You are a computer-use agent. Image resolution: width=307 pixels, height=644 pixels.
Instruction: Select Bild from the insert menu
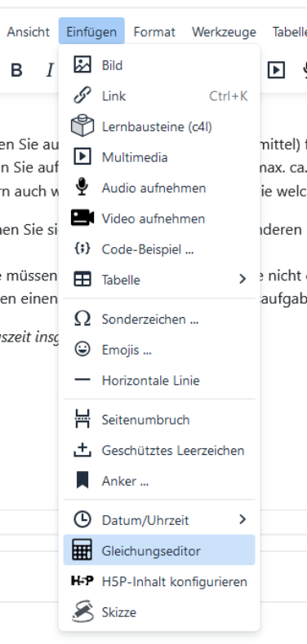pos(159,65)
